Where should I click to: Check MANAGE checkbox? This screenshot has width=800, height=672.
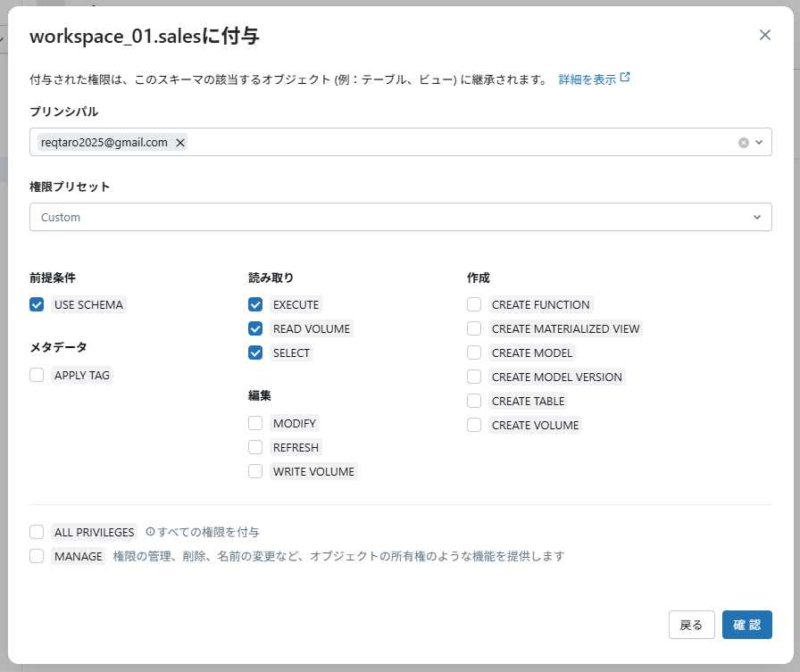[37, 556]
